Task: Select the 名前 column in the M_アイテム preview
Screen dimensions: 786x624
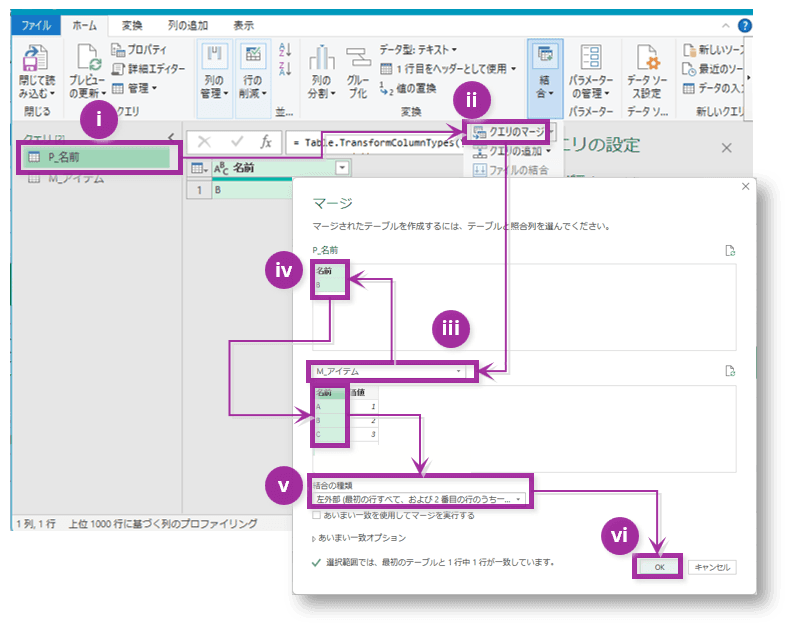Action: click(x=330, y=414)
